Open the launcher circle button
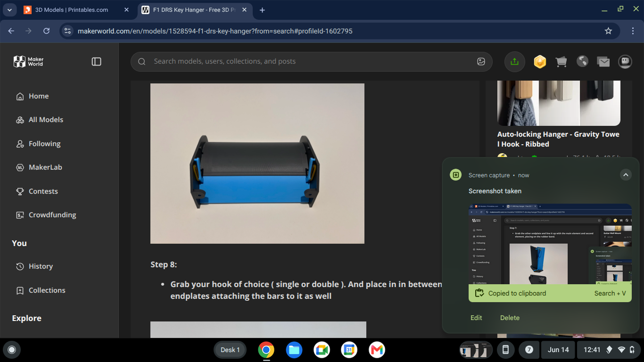 pyautogui.click(x=12, y=350)
